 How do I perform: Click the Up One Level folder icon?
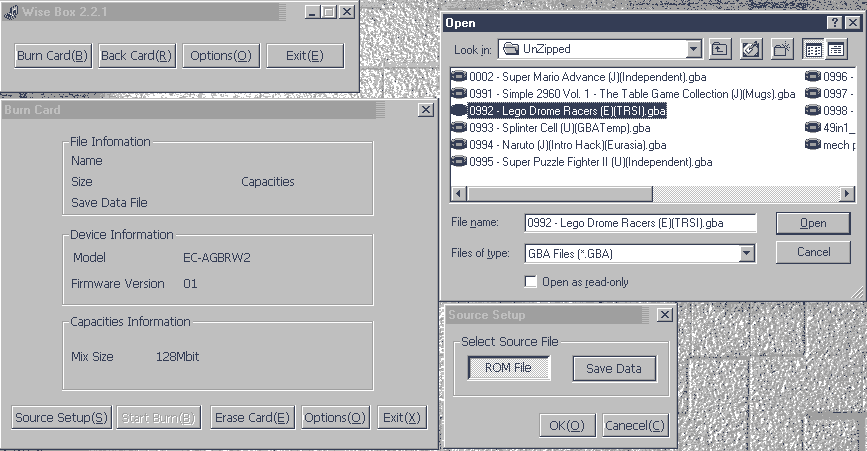click(721, 49)
